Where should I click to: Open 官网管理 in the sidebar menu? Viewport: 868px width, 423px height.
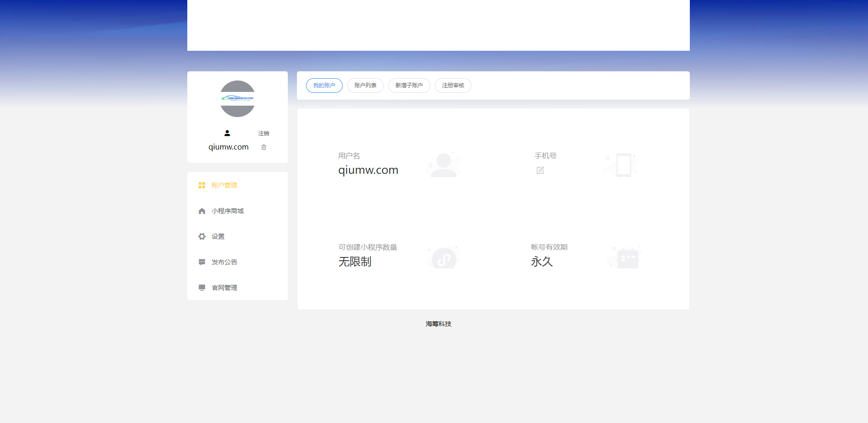[x=224, y=288]
